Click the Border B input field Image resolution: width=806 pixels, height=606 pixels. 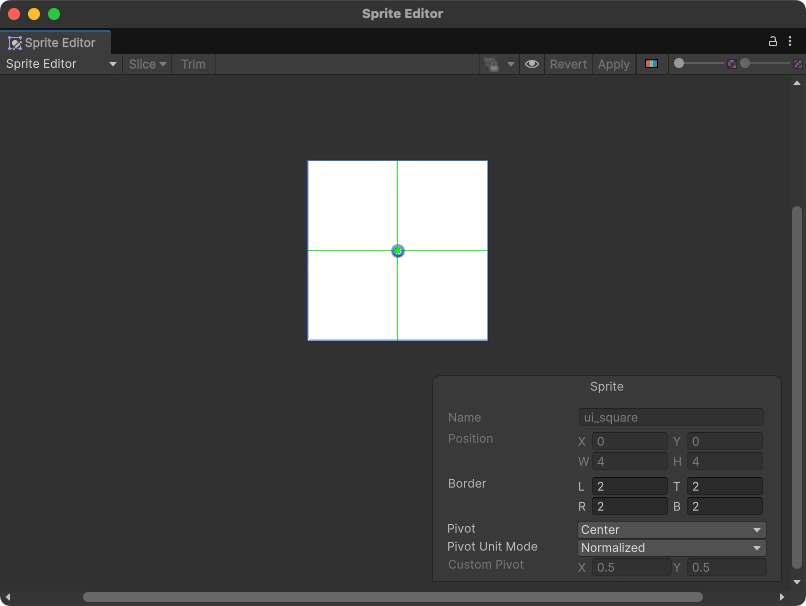[725, 506]
